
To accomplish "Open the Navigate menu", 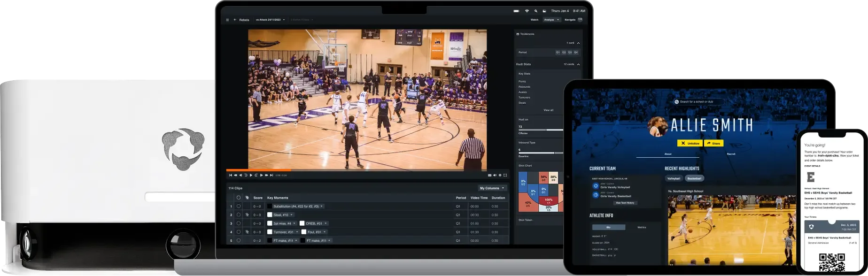I will pyautogui.click(x=570, y=20).
